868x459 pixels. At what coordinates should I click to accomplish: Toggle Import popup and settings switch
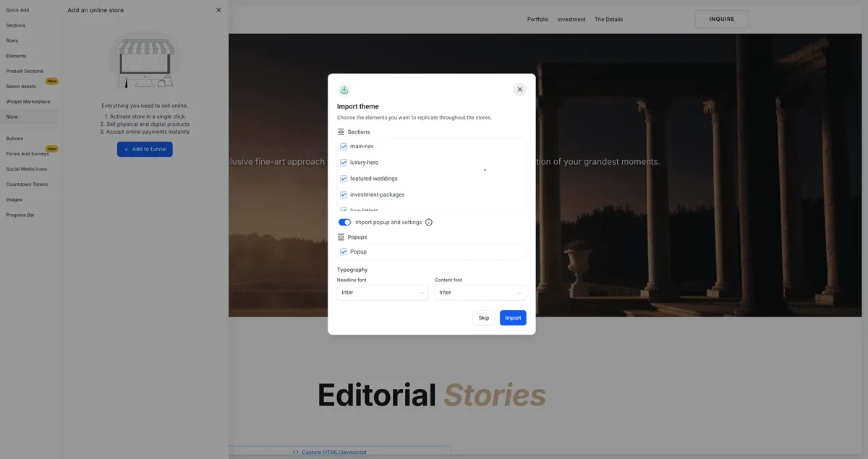344,222
